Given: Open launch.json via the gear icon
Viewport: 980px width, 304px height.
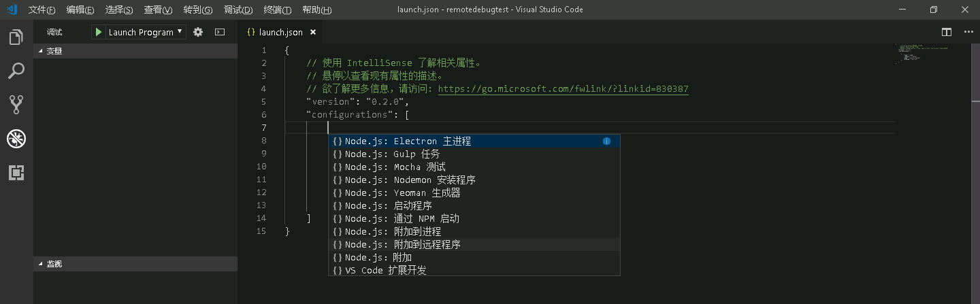Looking at the screenshot, I should [x=198, y=32].
